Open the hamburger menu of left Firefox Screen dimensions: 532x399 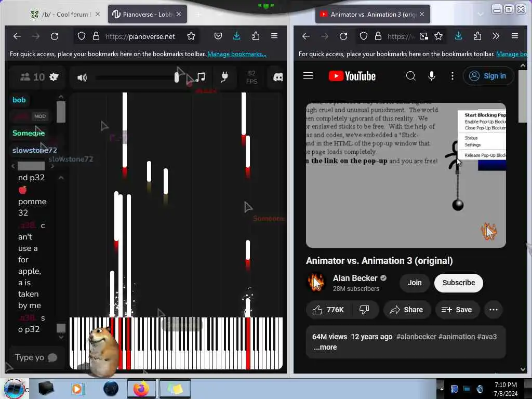pyautogui.click(x=274, y=36)
